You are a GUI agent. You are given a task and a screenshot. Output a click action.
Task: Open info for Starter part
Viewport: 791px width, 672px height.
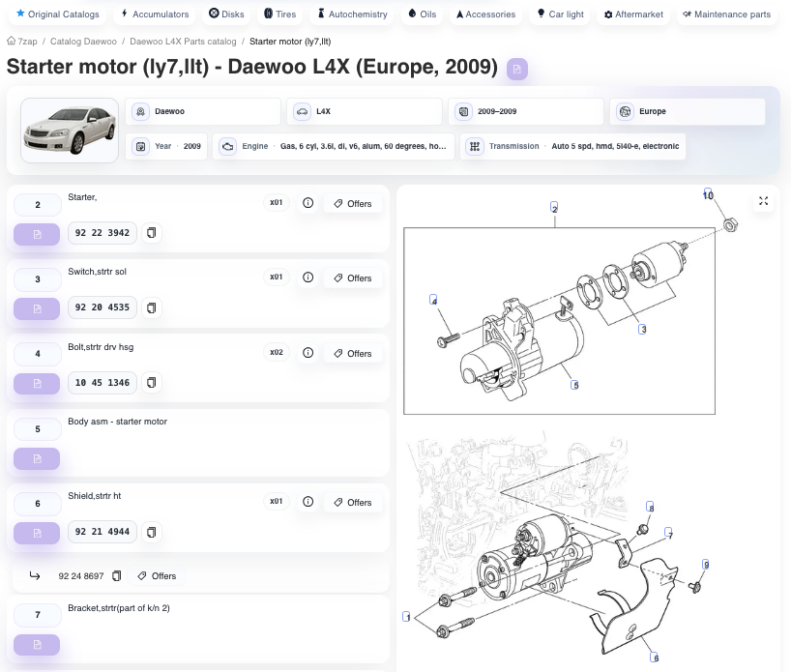(x=308, y=203)
